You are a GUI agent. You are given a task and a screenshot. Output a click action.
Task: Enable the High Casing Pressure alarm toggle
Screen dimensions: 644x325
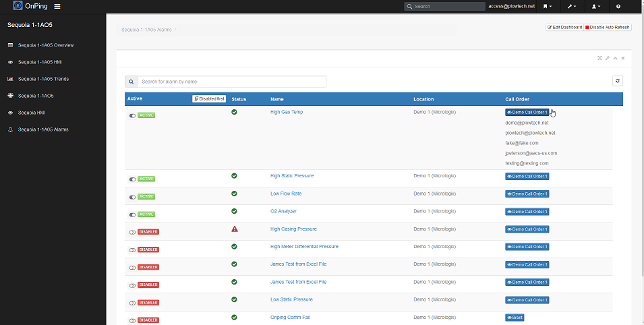132,232
